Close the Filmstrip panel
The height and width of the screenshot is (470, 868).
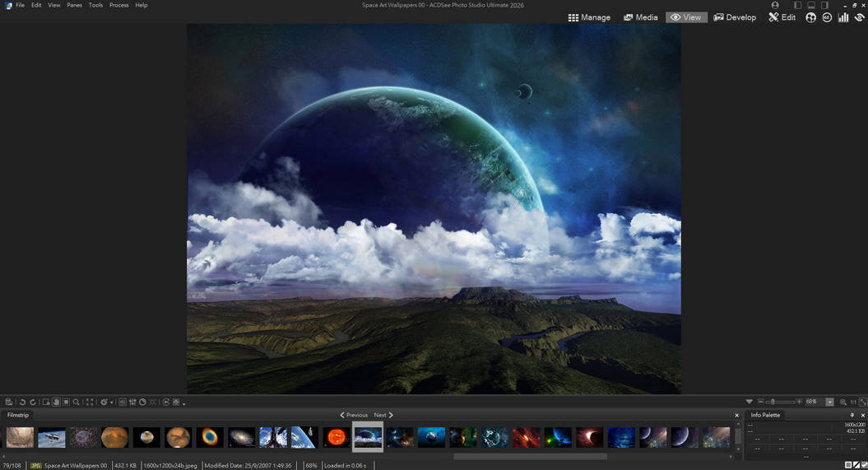737,415
